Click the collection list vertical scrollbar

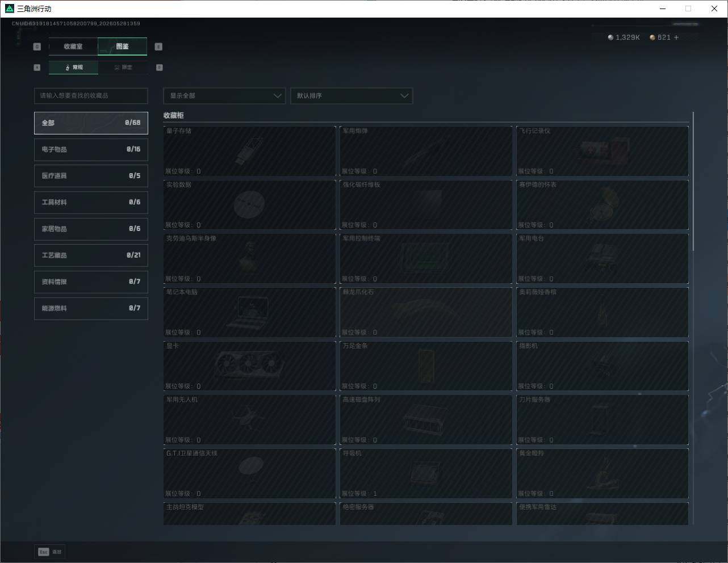693,182
